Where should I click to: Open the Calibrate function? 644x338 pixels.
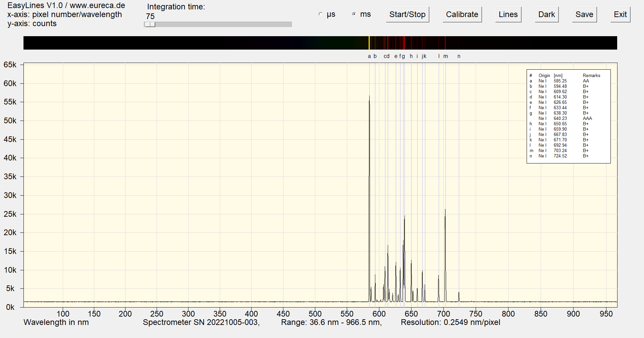462,14
